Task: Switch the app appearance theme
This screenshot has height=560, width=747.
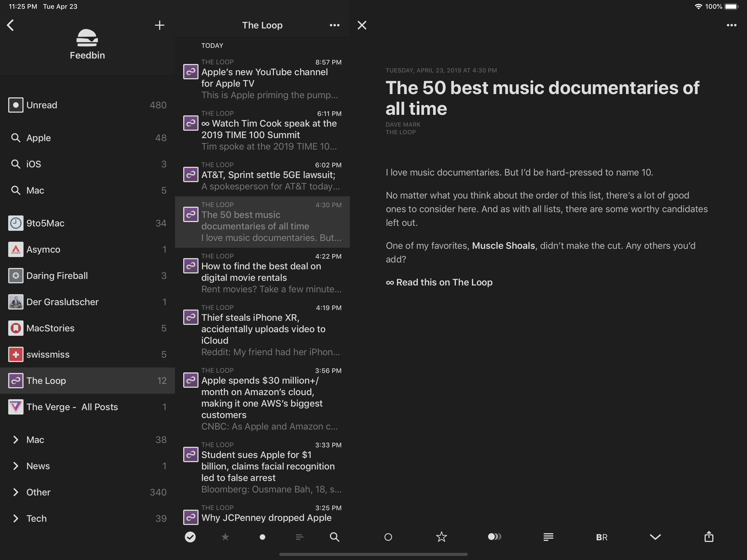Action: coord(495,537)
